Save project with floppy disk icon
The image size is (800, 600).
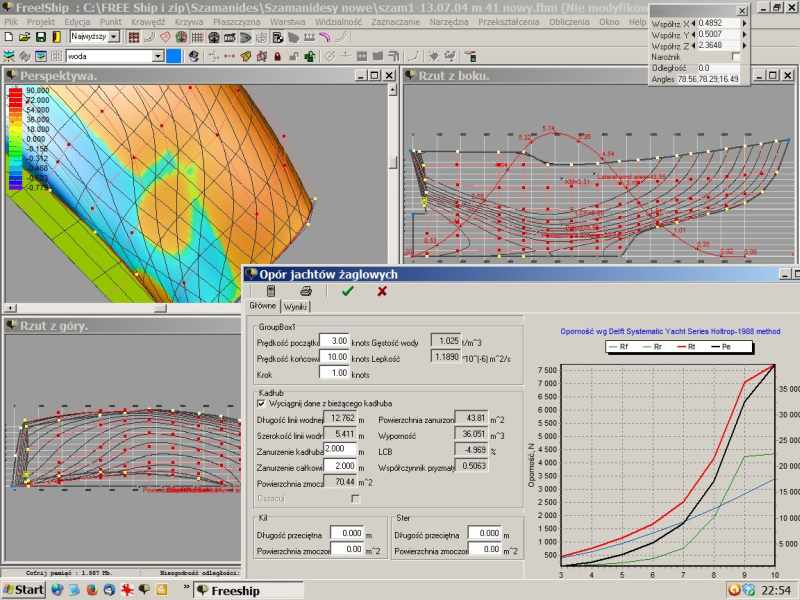coord(40,37)
